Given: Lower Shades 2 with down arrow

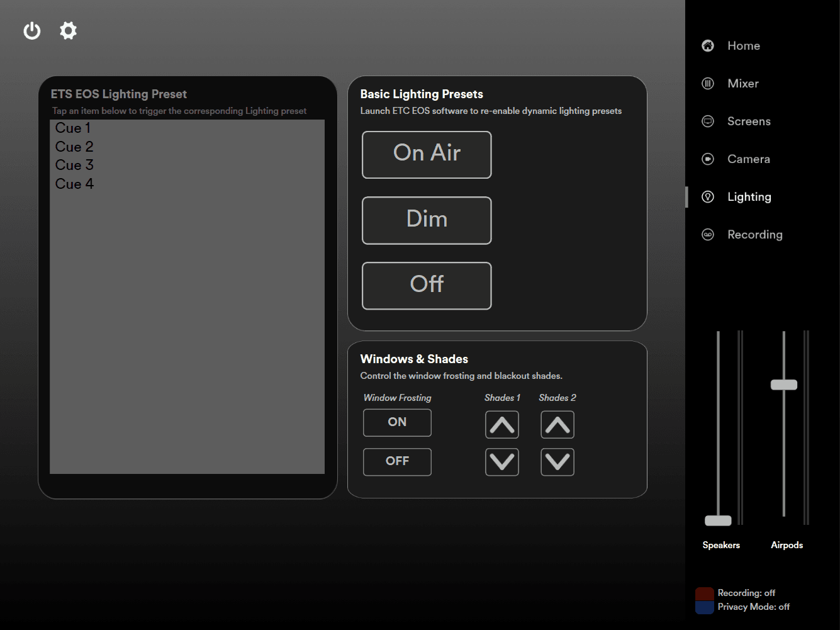Looking at the screenshot, I should (557, 462).
